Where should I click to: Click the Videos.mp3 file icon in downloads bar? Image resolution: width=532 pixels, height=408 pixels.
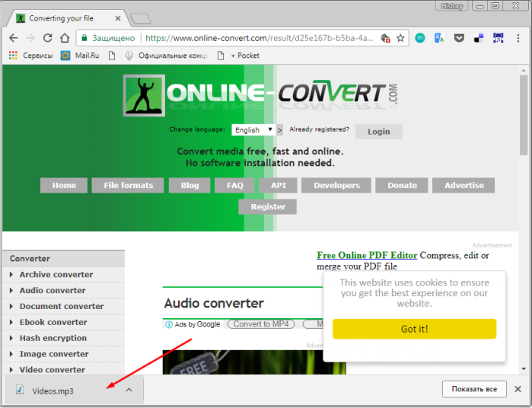point(20,390)
